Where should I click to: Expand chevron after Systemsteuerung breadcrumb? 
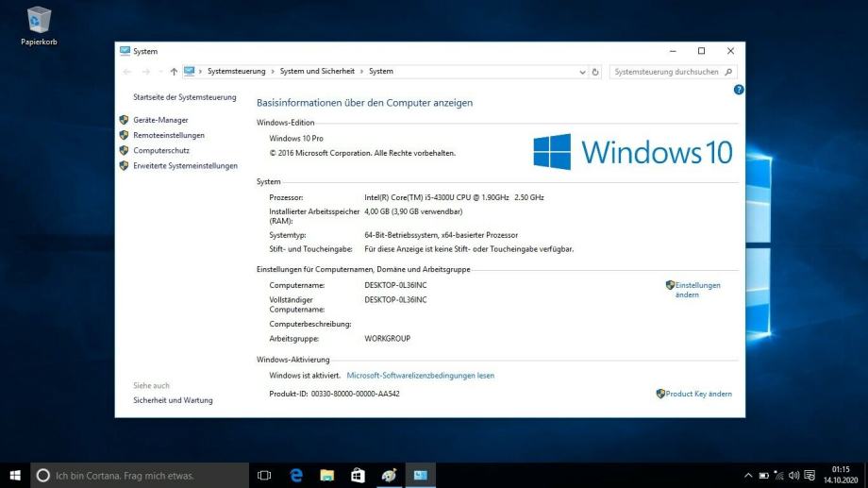[273, 72]
